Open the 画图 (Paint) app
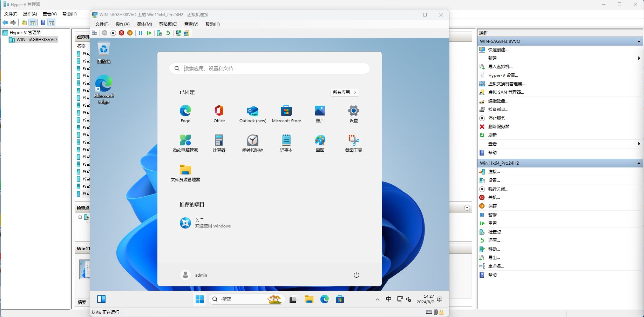 (x=320, y=143)
